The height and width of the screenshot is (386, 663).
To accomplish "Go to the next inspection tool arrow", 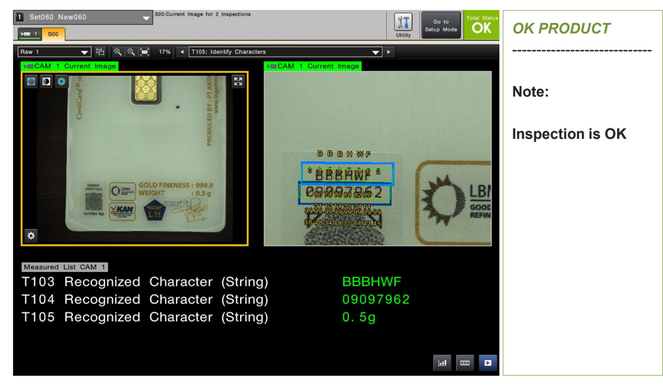I will pyautogui.click(x=389, y=52).
